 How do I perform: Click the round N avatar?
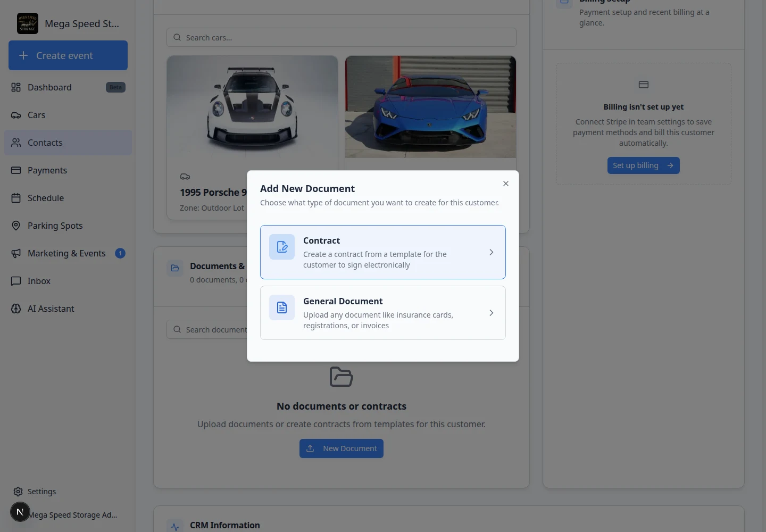[x=20, y=512]
